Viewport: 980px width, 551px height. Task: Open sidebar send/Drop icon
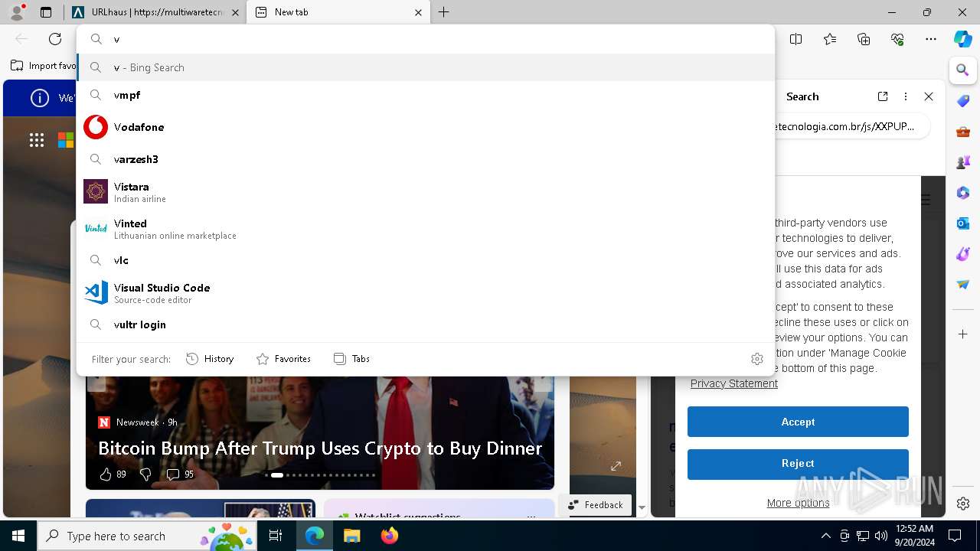click(x=963, y=285)
